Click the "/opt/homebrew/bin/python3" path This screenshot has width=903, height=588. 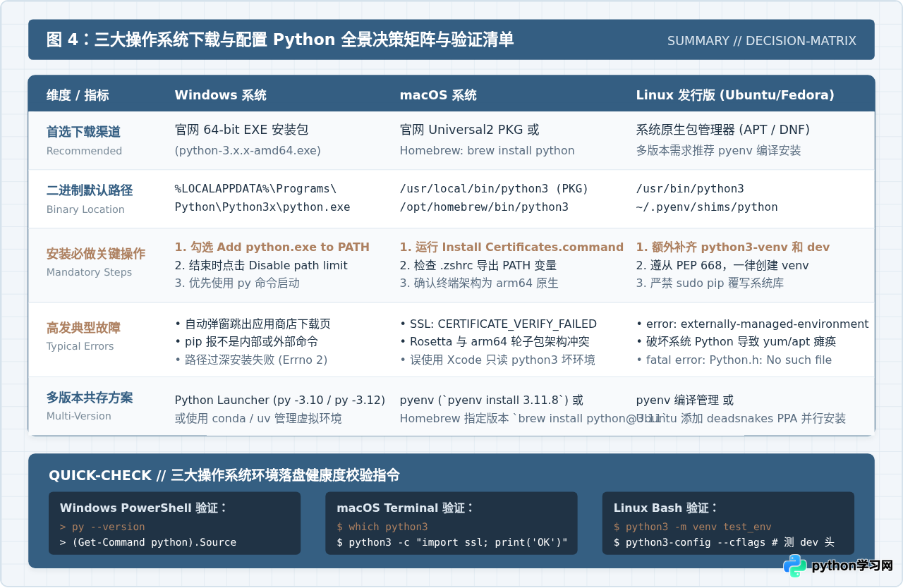click(x=484, y=207)
